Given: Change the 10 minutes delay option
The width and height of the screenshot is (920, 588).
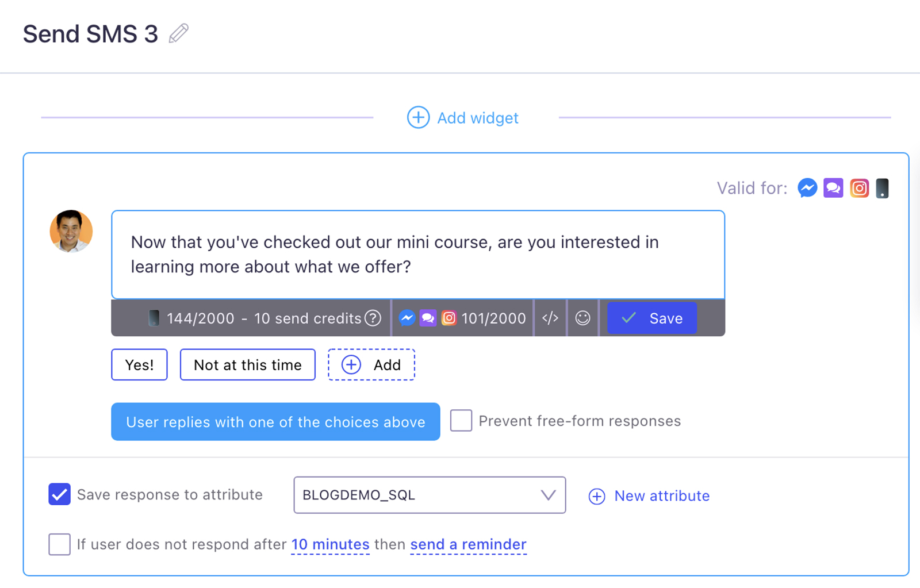Looking at the screenshot, I should tap(330, 544).
